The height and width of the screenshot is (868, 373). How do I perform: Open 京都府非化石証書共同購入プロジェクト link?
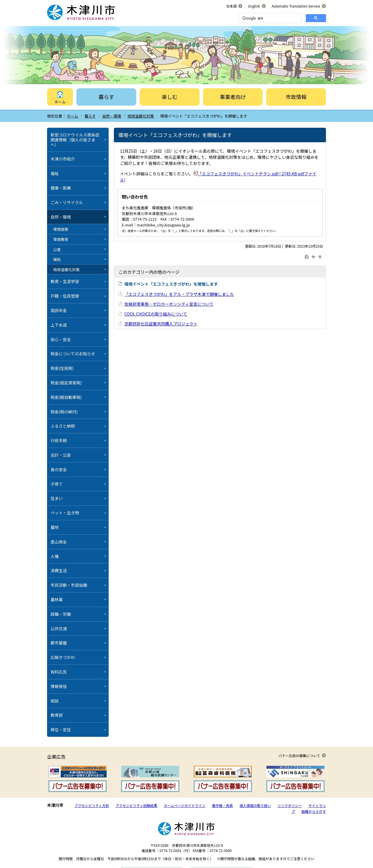(161, 324)
